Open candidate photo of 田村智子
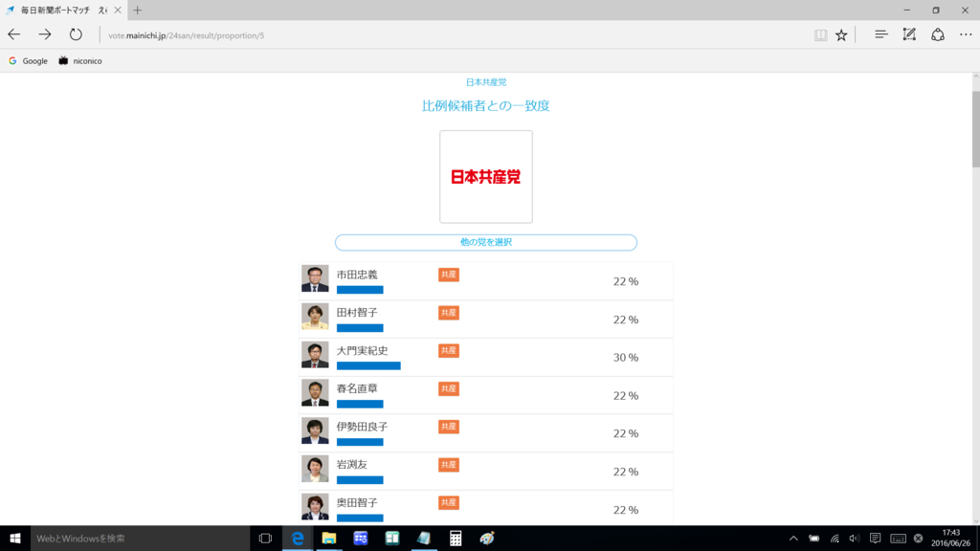The image size is (980, 551). point(315,317)
